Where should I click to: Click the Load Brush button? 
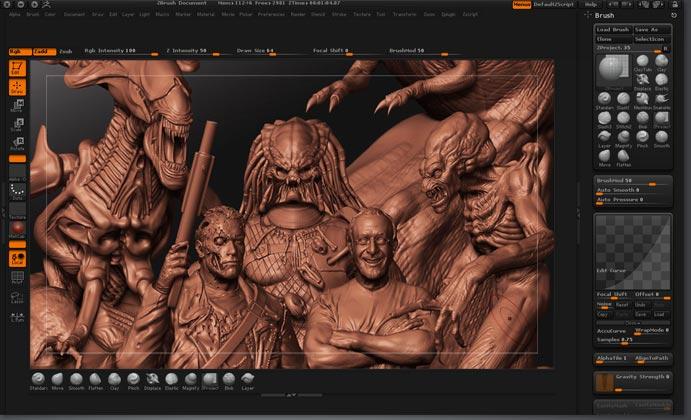(613, 30)
